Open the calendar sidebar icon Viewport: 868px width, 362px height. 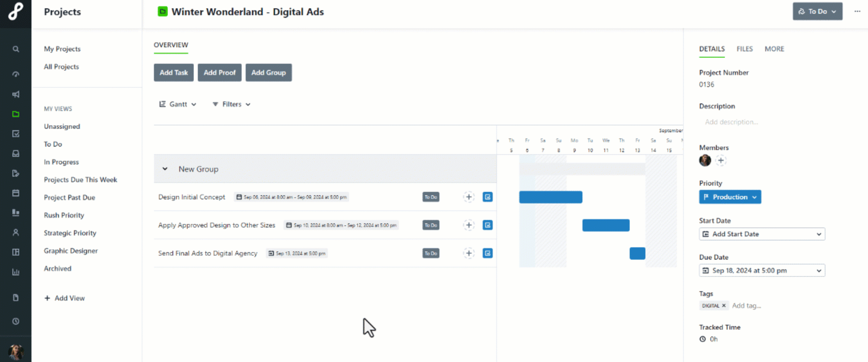click(x=16, y=193)
